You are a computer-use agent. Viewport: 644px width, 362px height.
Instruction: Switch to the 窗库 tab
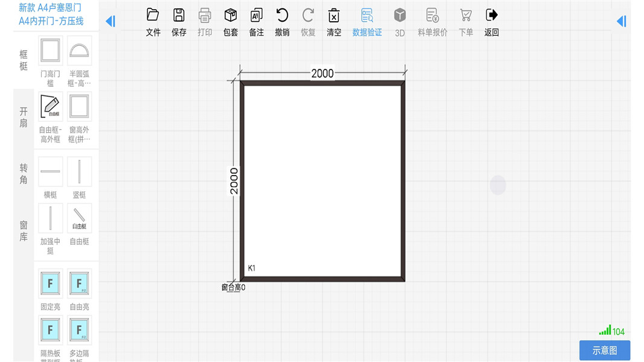click(x=24, y=230)
